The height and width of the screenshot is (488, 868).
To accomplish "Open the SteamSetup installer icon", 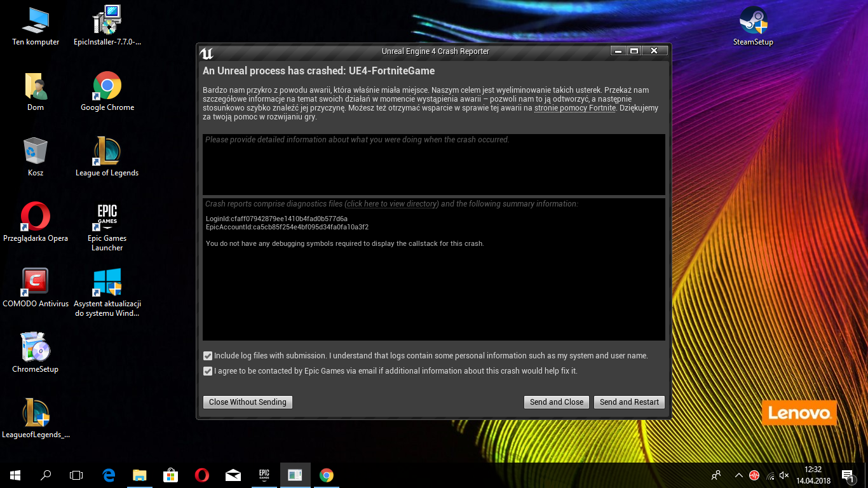I will 753,22.
